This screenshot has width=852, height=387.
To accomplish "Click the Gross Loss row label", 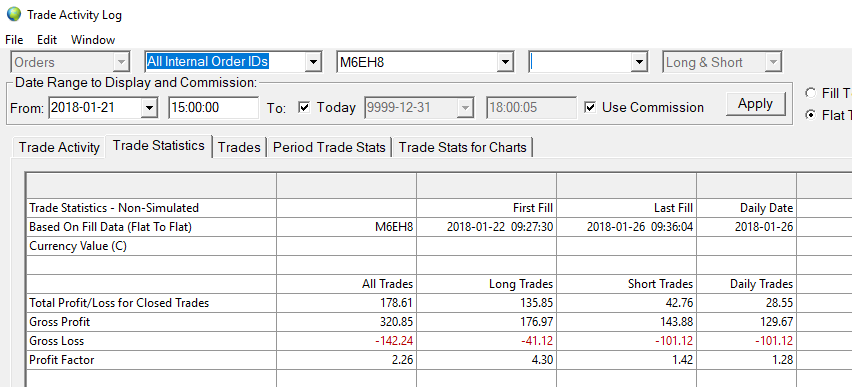I will [151, 341].
